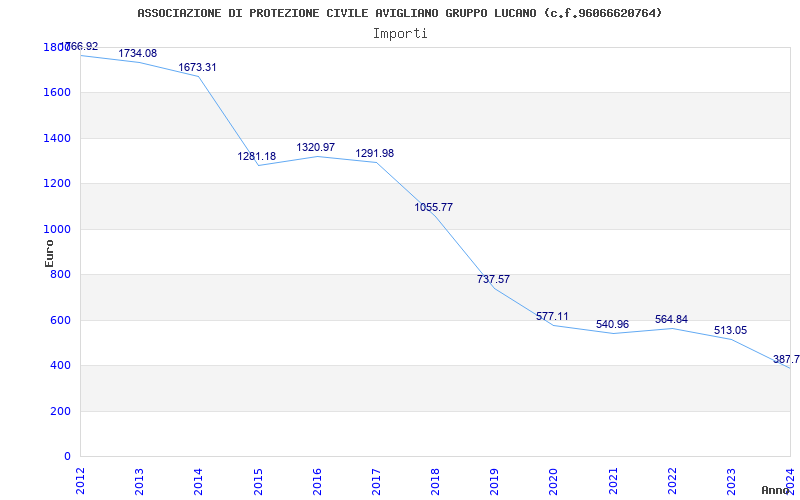The width and height of the screenshot is (800, 500).
Task: Click the x-axis year 2013
Action: click(x=139, y=481)
